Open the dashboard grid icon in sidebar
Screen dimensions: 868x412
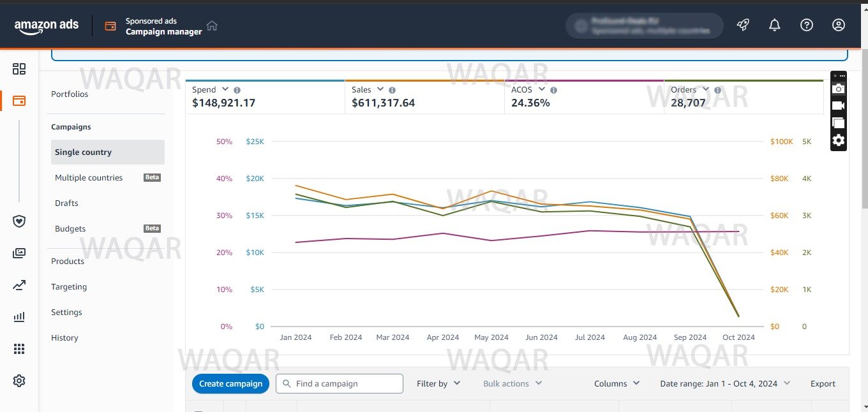tap(19, 69)
